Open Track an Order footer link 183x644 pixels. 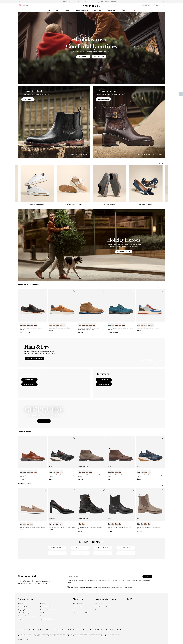23,607
